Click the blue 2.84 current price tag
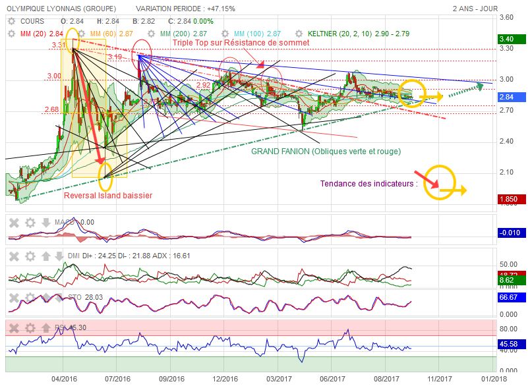 point(512,97)
